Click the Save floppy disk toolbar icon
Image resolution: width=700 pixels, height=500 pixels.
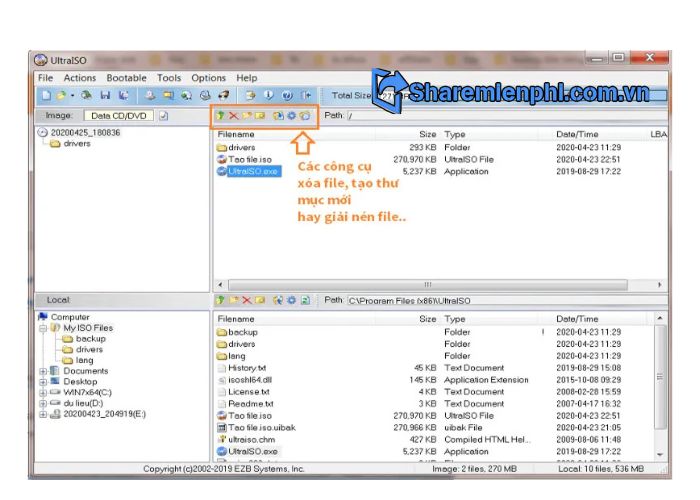[105, 95]
